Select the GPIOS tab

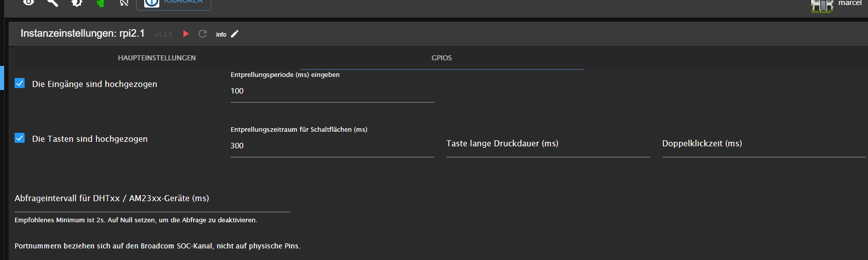(442, 58)
